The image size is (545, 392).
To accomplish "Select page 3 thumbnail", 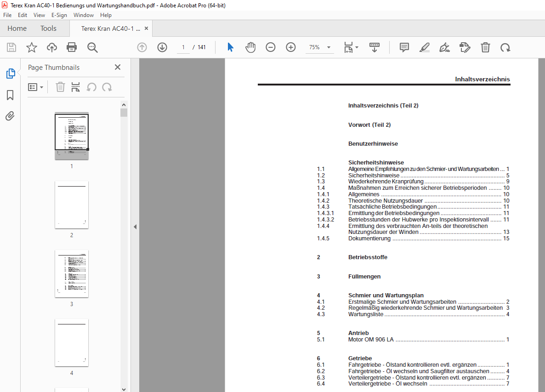I will (72, 273).
